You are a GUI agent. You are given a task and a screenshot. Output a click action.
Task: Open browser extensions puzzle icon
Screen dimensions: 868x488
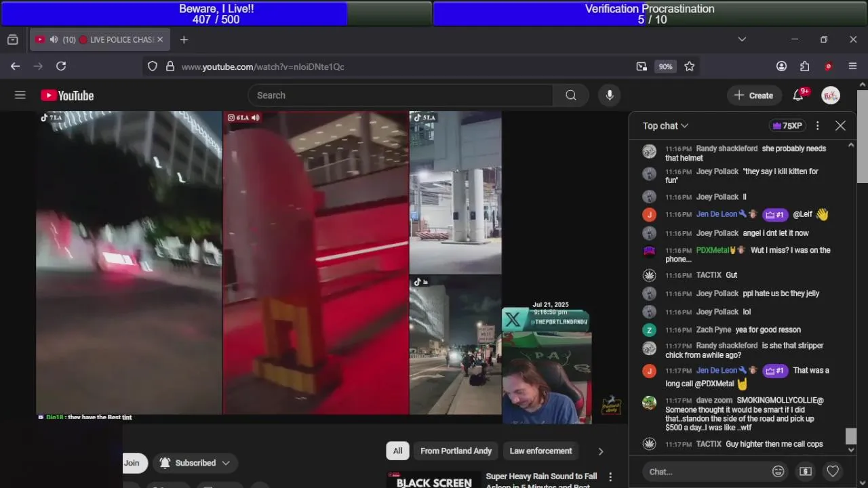[805, 66]
